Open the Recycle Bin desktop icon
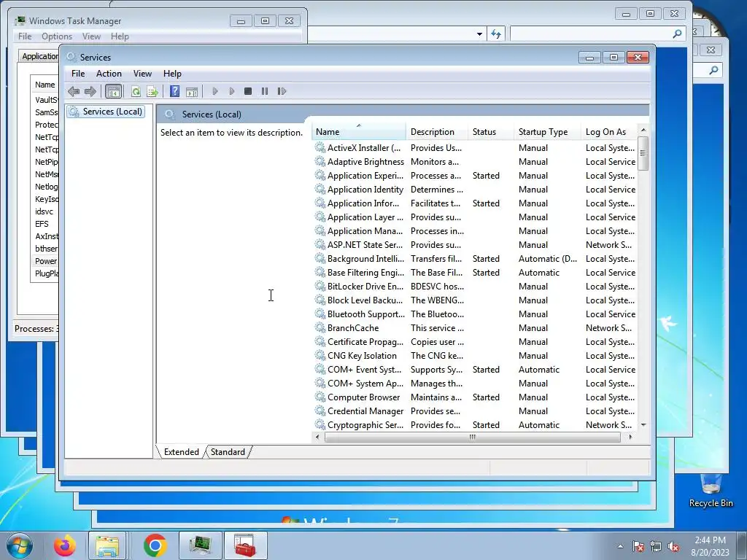 [711, 491]
